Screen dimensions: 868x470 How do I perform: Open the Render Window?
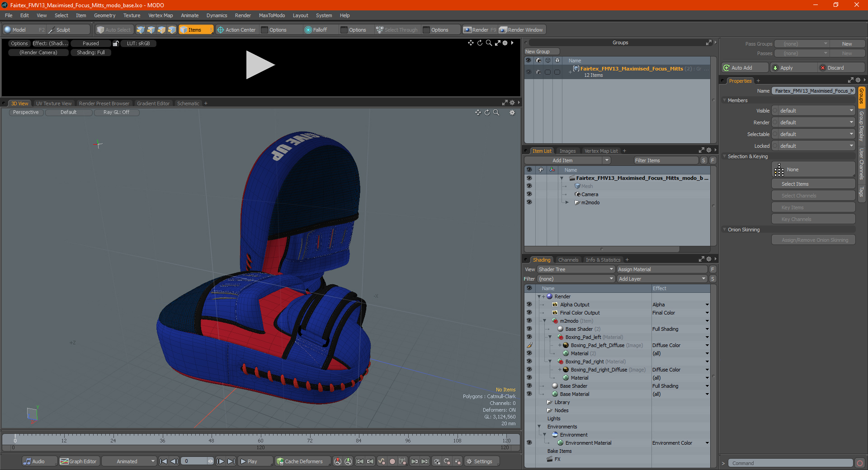[522, 30]
